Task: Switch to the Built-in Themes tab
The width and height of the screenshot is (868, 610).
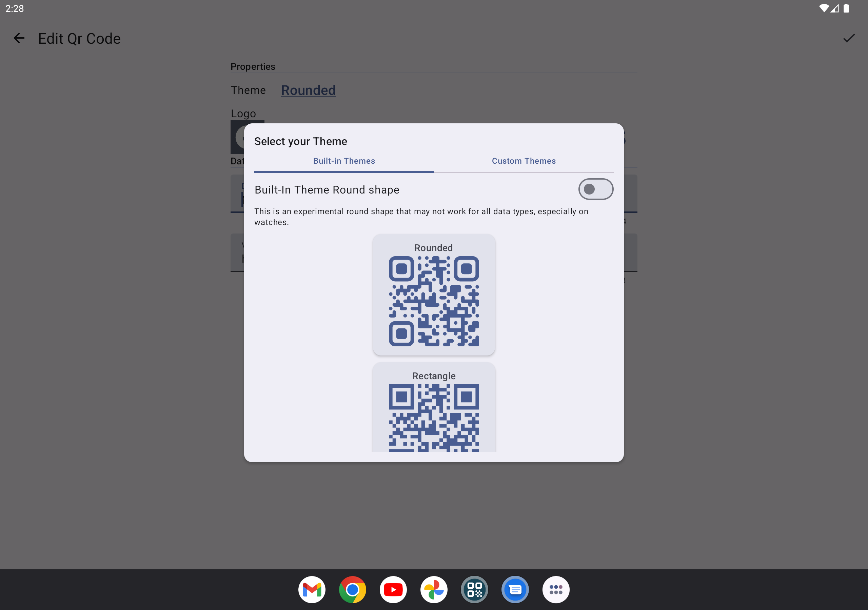Action: click(344, 161)
